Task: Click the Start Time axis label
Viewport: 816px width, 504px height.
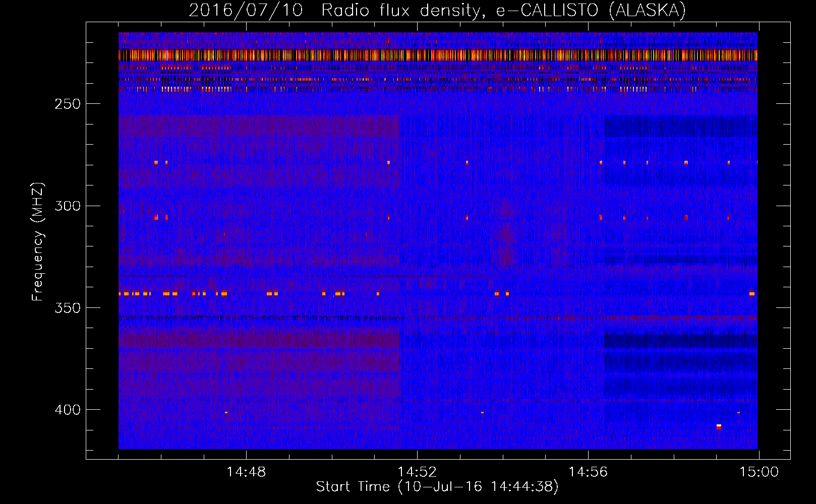Action: [x=437, y=487]
